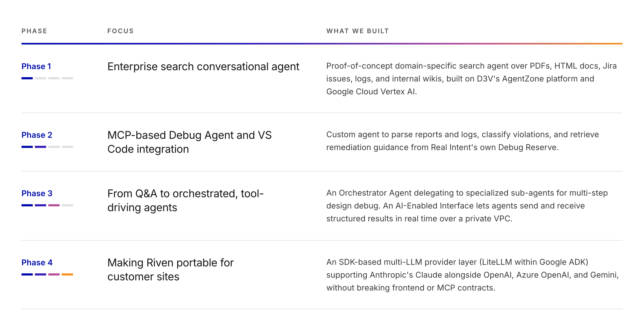Click the Phase 1 proof-of-concept description
The image size is (644, 335).
(471, 79)
